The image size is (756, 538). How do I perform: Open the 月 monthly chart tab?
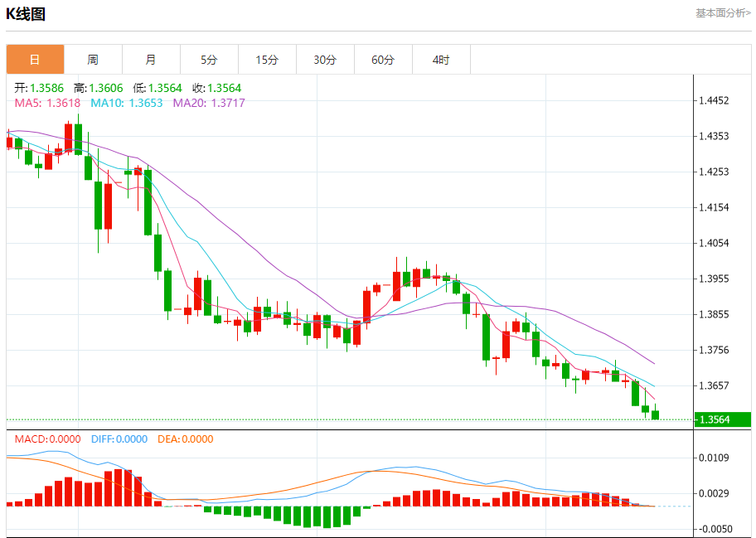(x=151, y=60)
